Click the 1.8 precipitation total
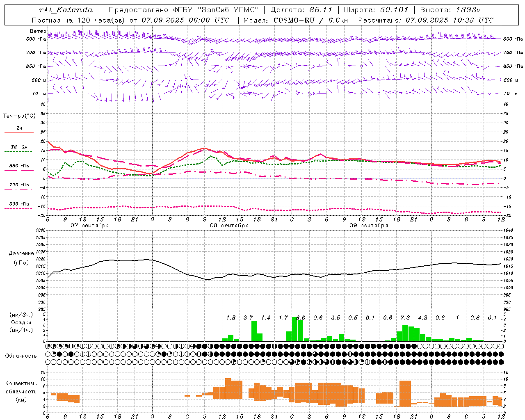 (x=231, y=317)
